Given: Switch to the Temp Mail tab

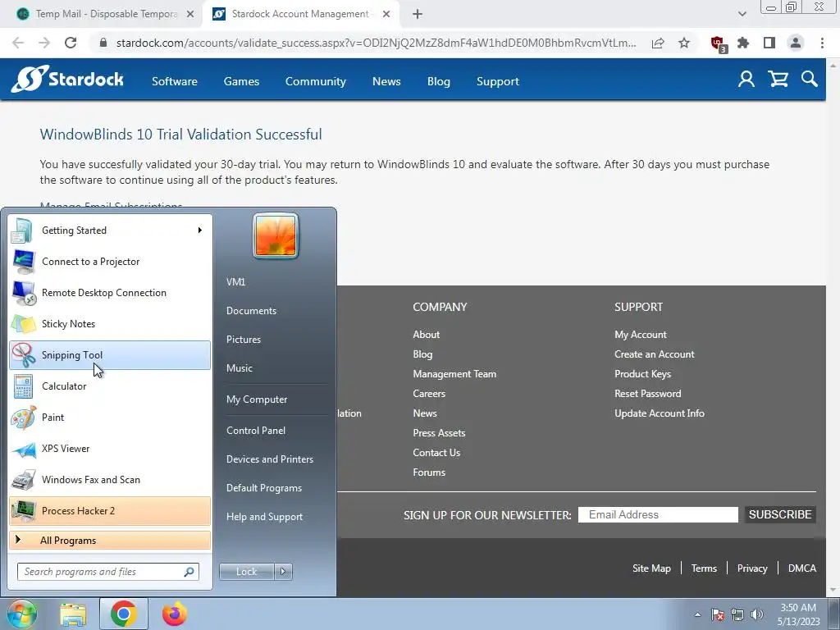Looking at the screenshot, I should tap(106, 14).
